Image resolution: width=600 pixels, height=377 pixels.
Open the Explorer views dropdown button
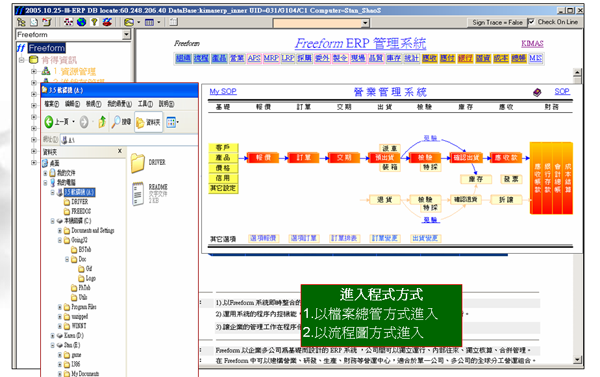click(173, 122)
